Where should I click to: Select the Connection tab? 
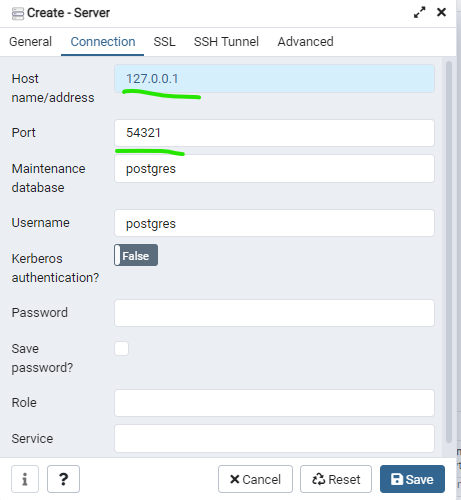tap(103, 42)
